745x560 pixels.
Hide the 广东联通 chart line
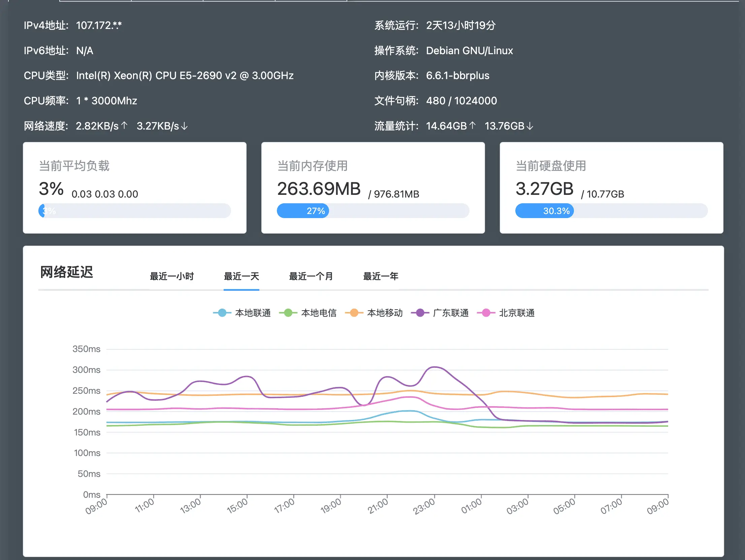tap(451, 313)
